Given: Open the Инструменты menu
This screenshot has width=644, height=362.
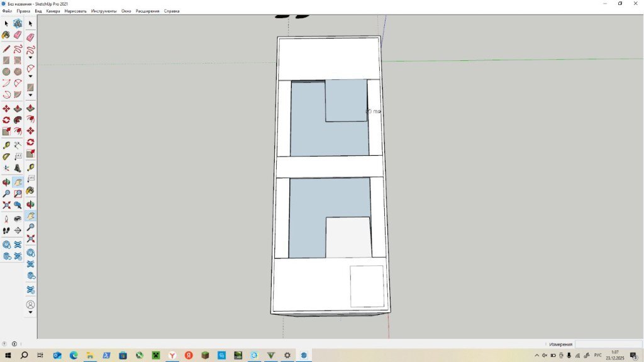Looking at the screenshot, I should click(104, 11).
